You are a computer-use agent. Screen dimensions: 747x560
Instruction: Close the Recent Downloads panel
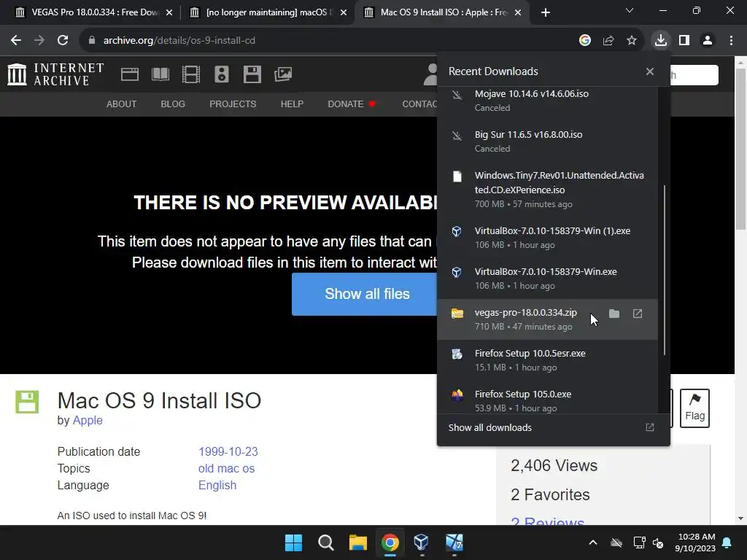pos(650,71)
